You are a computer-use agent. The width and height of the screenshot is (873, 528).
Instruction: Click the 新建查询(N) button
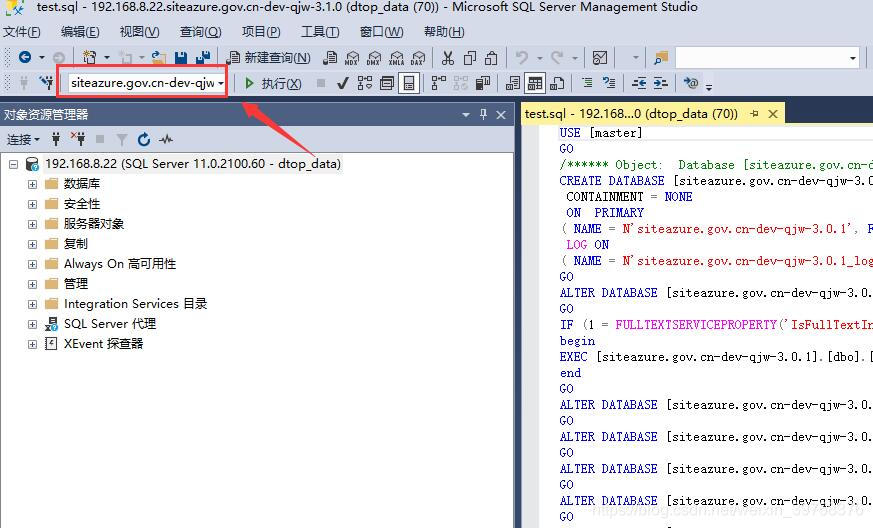point(269,57)
